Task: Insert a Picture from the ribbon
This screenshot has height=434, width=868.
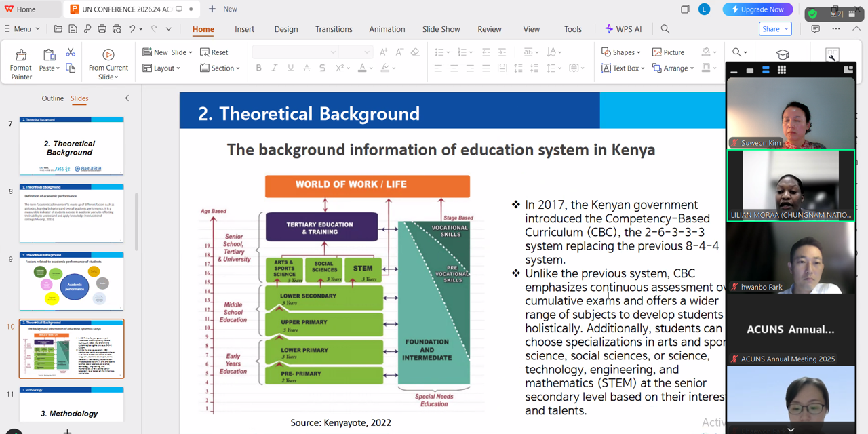Action: click(x=668, y=52)
